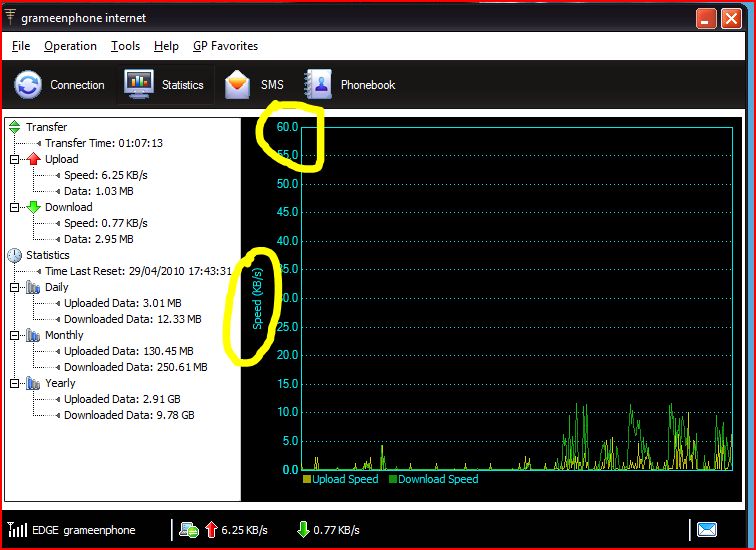The width and height of the screenshot is (756, 550).
Task: Switch to the Statistics tab label
Action: click(x=182, y=85)
